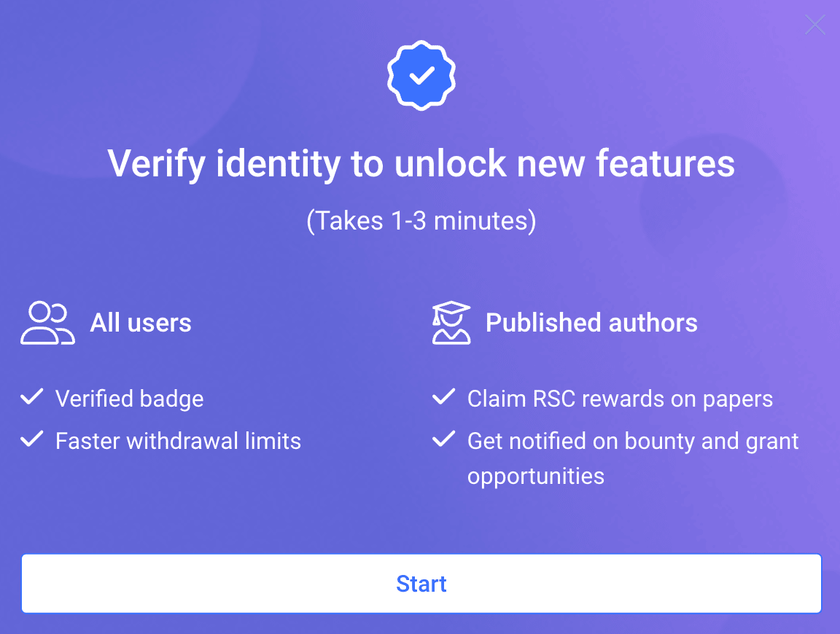Click the Published authors graduate icon
This screenshot has height=634, width=840.
click(x=451, y=322)
